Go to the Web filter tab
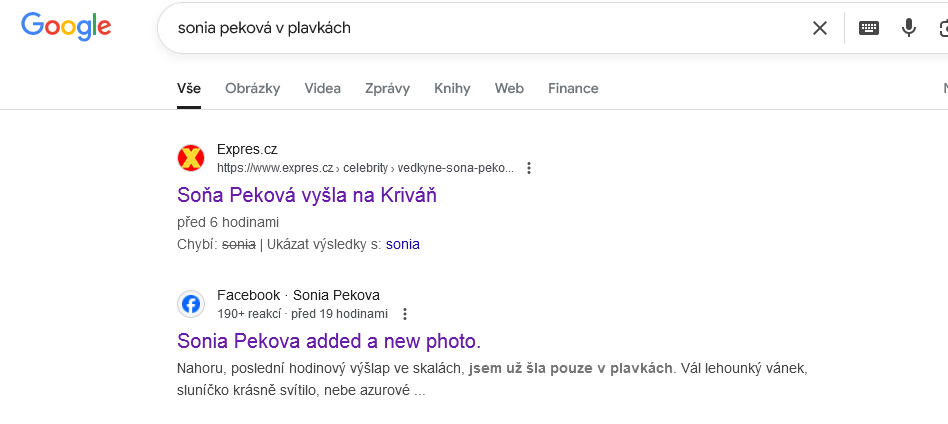 [x=509, y=88]
